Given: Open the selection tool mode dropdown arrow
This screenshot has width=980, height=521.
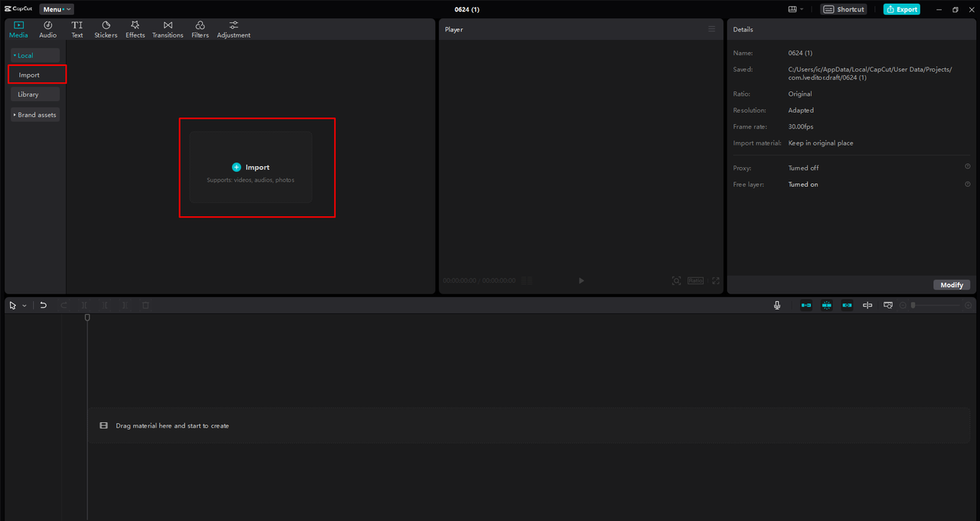Looking at the screenshot, I should pyautogui.click(x=24, y=305).
